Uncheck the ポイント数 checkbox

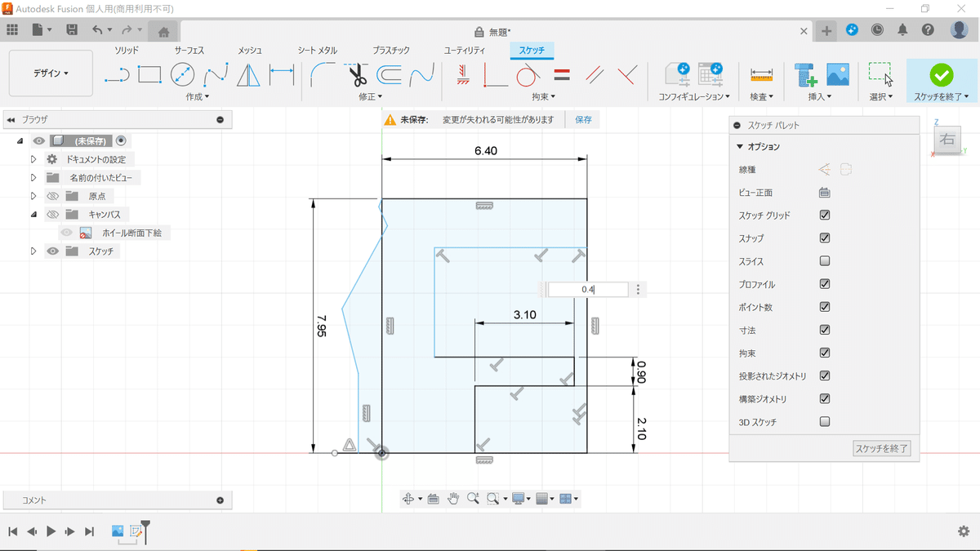tap(825, 307)
